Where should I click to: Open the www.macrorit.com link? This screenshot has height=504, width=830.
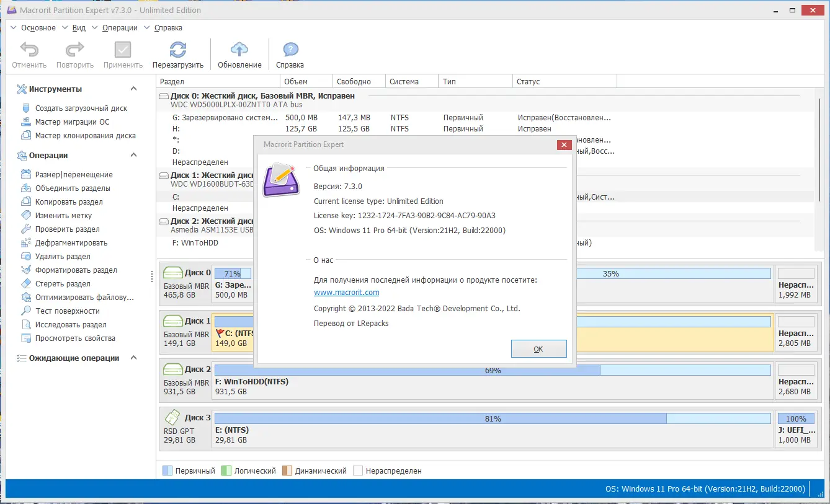point(346,293)
